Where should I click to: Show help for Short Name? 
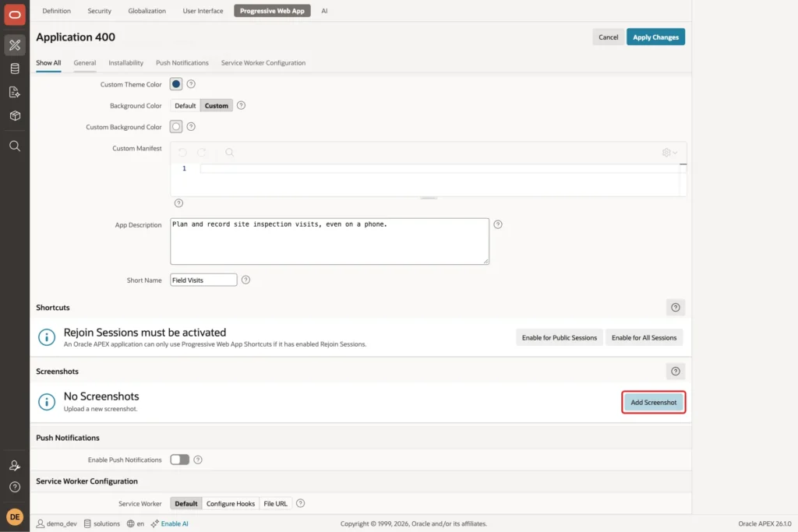[x=245, y=280]
